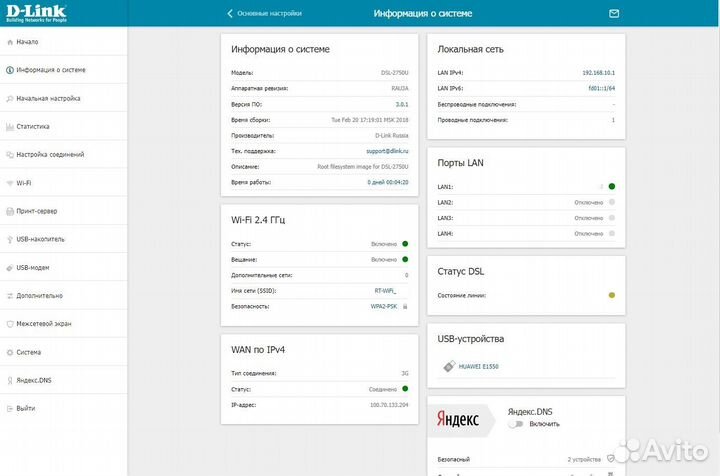720x476 pixels.
Task: Click the 2 устройства count text
Action: pos(584,459)
